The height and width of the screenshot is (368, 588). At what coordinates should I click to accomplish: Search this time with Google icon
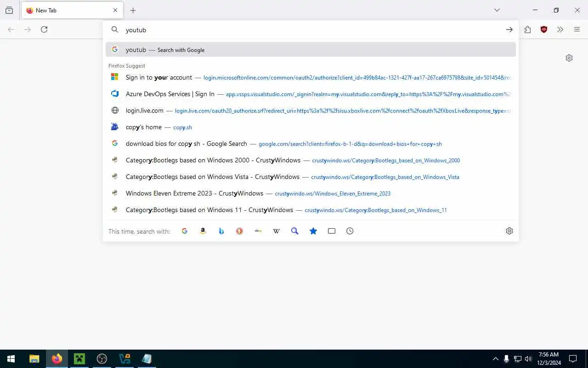click(x=185, y=231)
